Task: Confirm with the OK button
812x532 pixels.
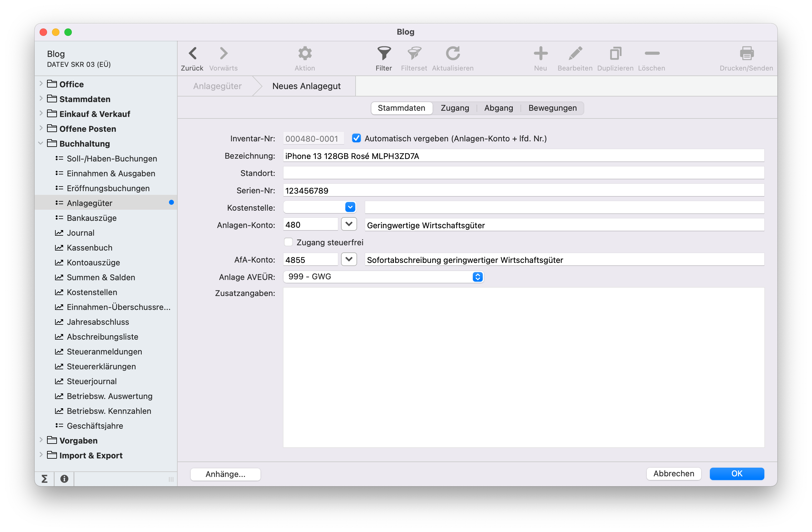Action: pyautogui.click(x=736, y=474)
